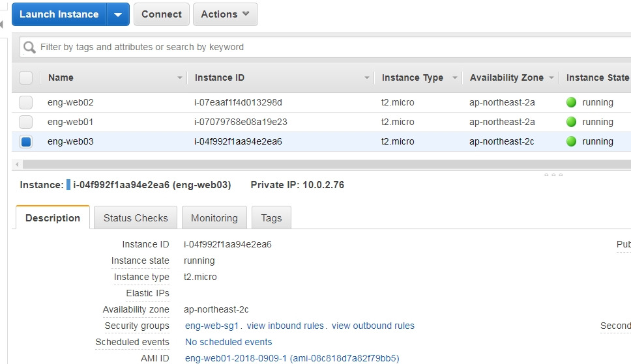Open the Launch Instance dropdown arrow
Image resolution: width=631 pixels, height=364 pixels.
(x=118, y=14)
